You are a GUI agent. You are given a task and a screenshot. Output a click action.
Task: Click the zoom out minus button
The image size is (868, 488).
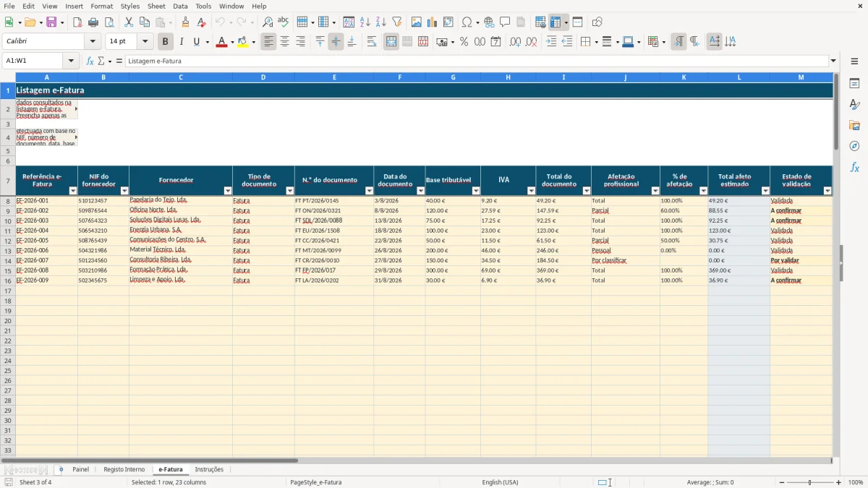point(782,482)
